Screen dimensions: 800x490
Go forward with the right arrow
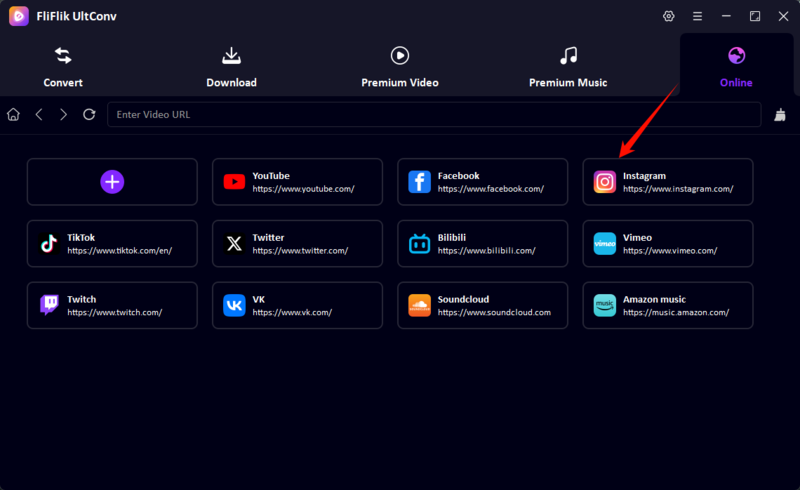pyautogui.click(x=63, y=114)
